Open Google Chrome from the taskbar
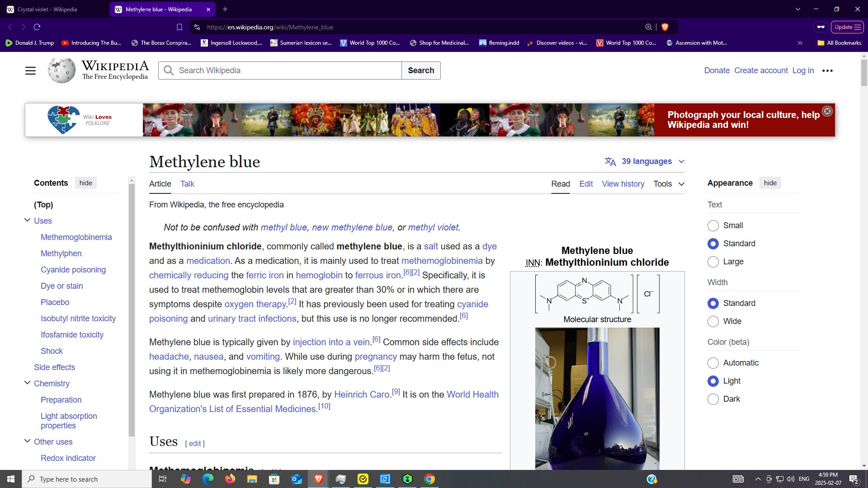 click(x=429, y=479)
